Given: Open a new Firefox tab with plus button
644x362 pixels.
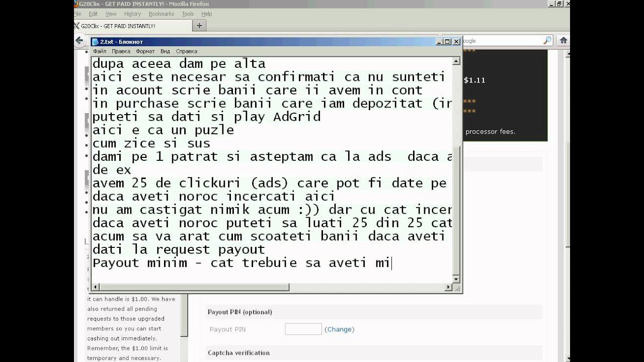Looking at the screenshot, I should (x=199, y=25).
